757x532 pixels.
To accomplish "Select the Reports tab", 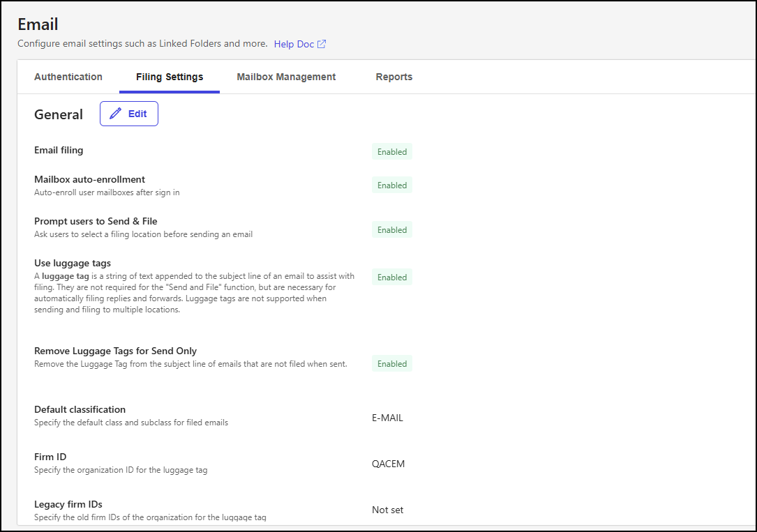I will click(394, 77).
